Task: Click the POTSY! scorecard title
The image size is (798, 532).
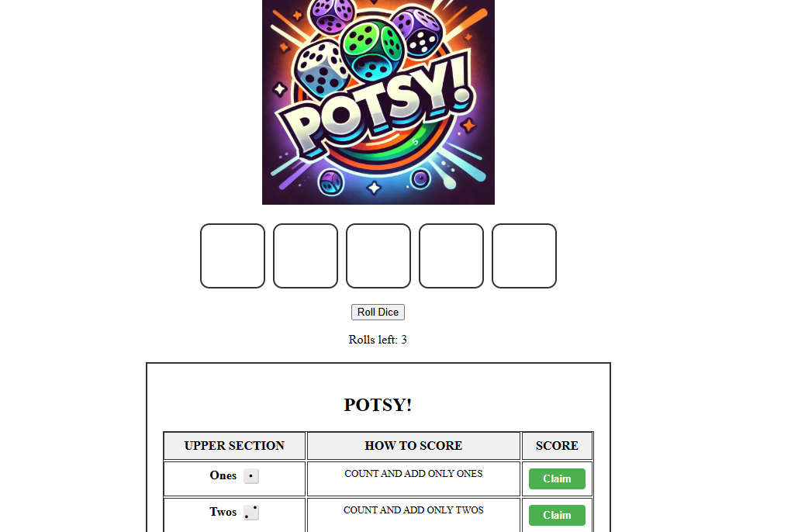Action: 378,405
